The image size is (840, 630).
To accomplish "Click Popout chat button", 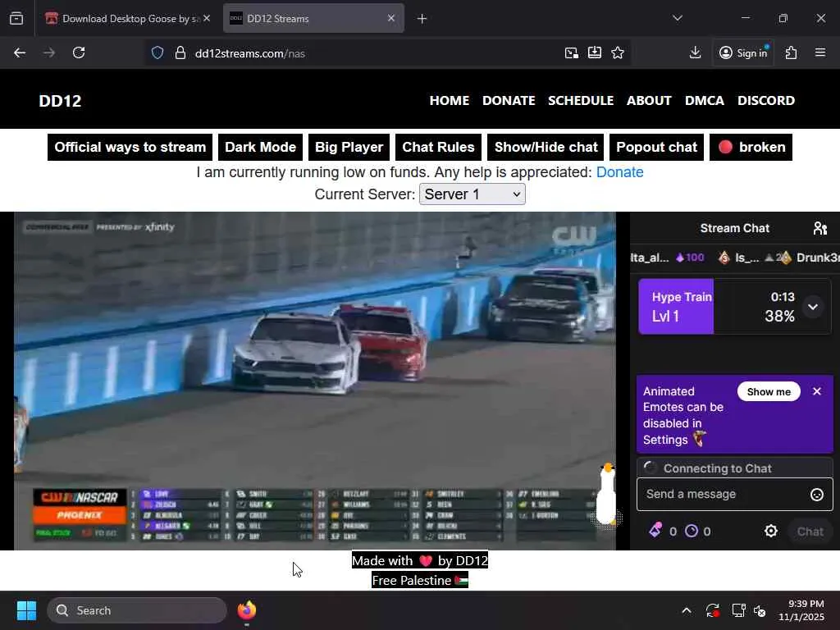I will coord(657,148).
